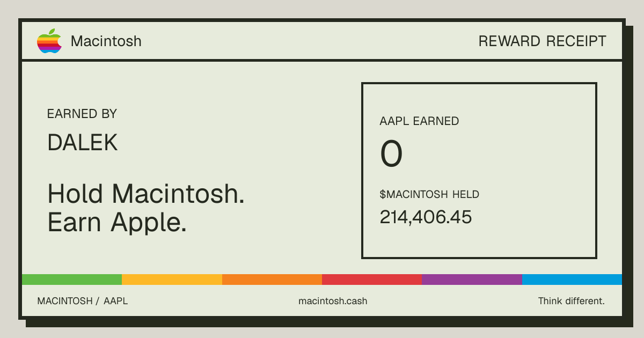Click the green stripe segment

(x=72, y=280)
